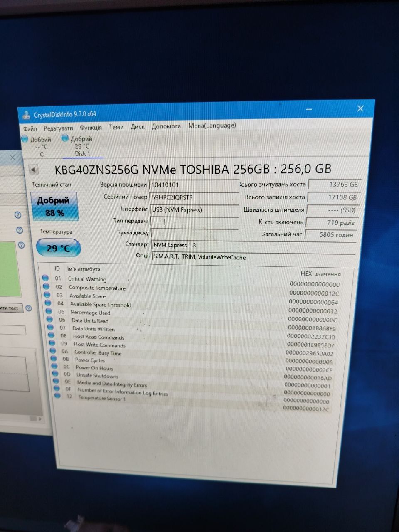The height and width of the screenshot is (532, 399).
Task: Click the Добрий 88 % health status button
Action: coord(54,207)
